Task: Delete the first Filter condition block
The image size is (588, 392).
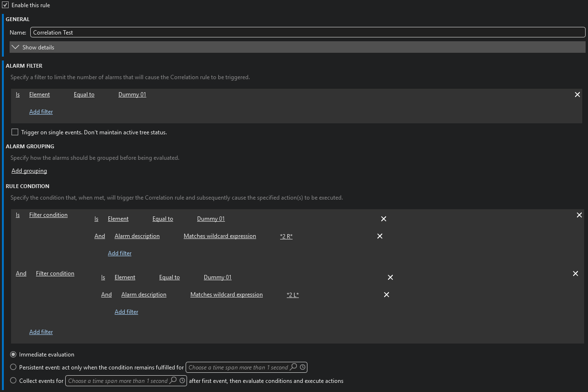Action: [579, 215]
